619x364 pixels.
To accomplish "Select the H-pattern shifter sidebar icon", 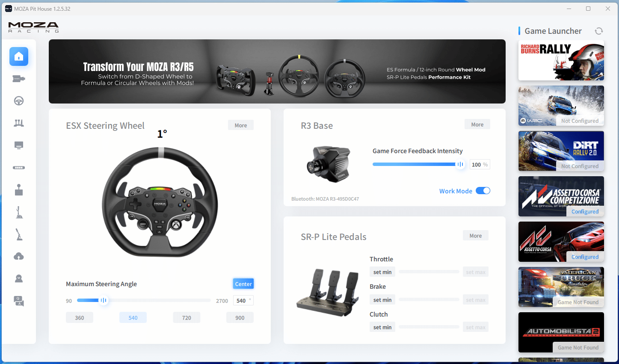I will tap(19, 190).
